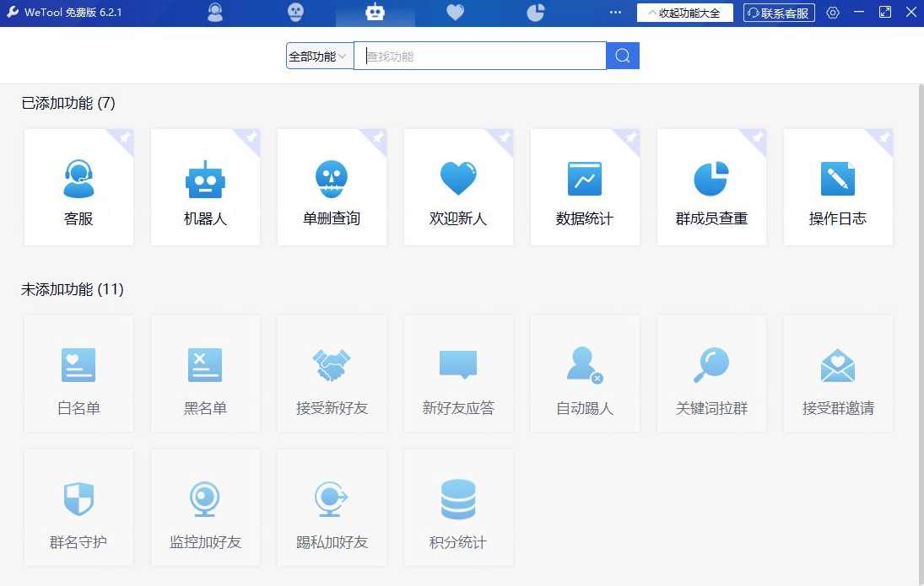Switch to the heart-shaped 欢迎新人 tab

[455, 13]
